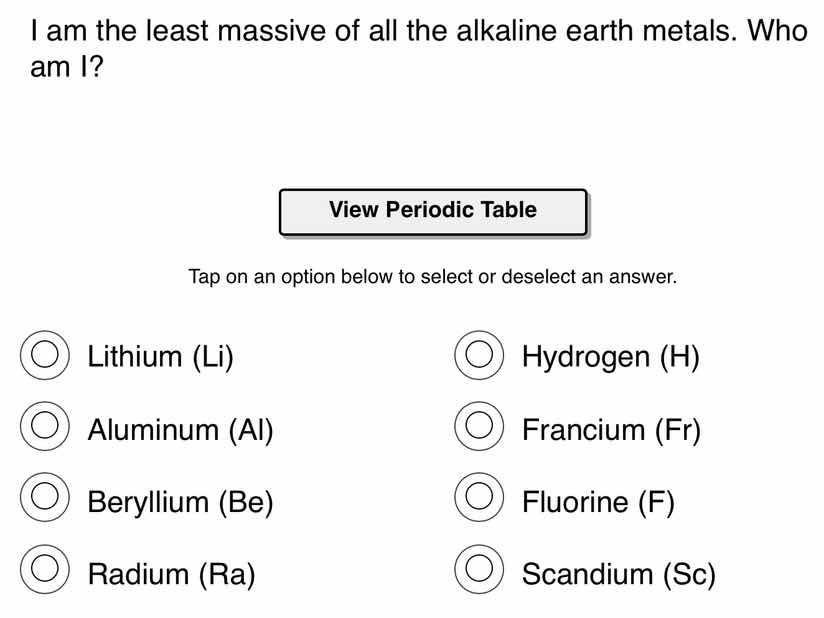The height and width of the screenshot is (618, 824).
Task: Select the Lithium (Li) radio button
Action: click(x=44, y=355)
